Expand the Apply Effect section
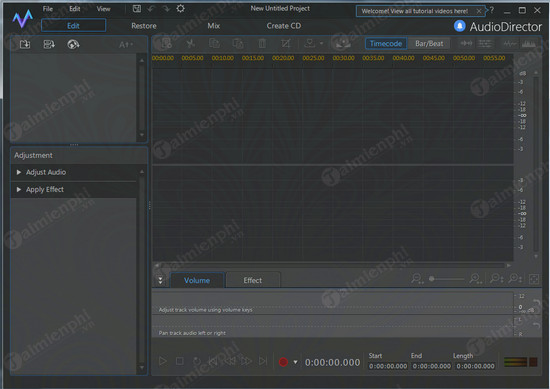 (x=74, y=189)
